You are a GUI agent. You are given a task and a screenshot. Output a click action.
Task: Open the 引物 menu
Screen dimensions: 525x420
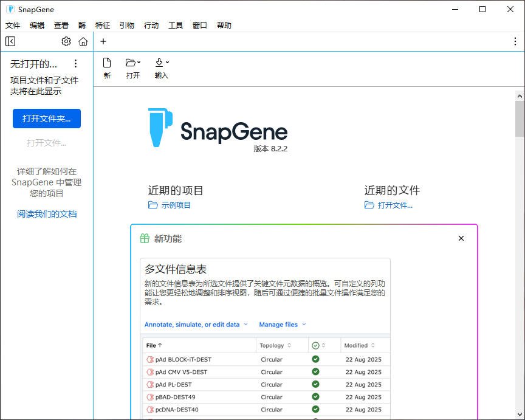(127, 26)
